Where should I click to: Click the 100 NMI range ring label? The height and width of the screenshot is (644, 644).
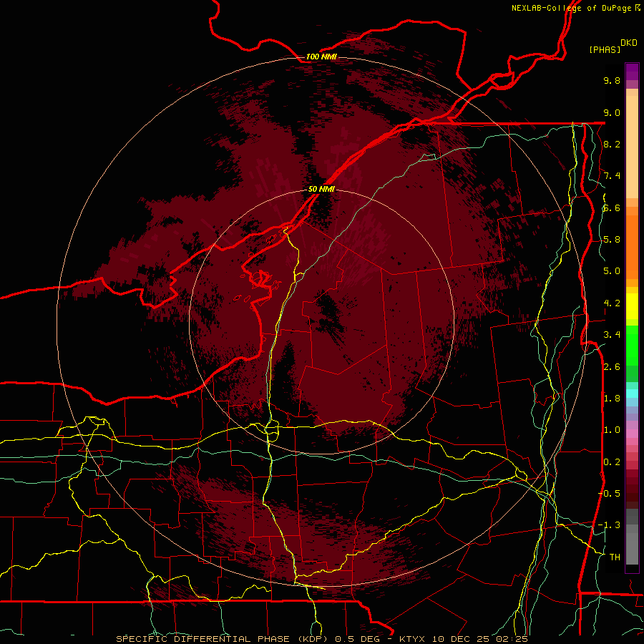tap(321, 57)
